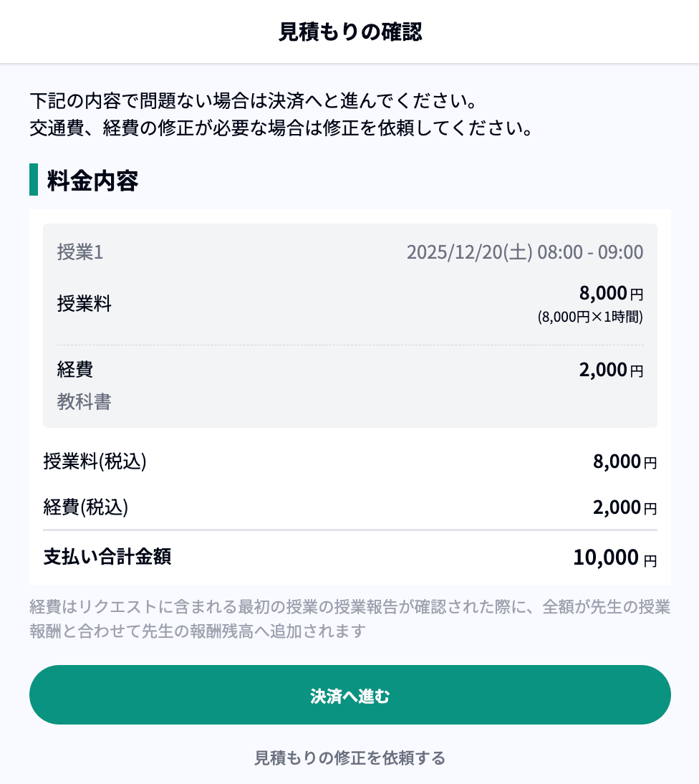
Task: Click the 経費 label inside the 授業1 card
Action: [x=75, y=370]
